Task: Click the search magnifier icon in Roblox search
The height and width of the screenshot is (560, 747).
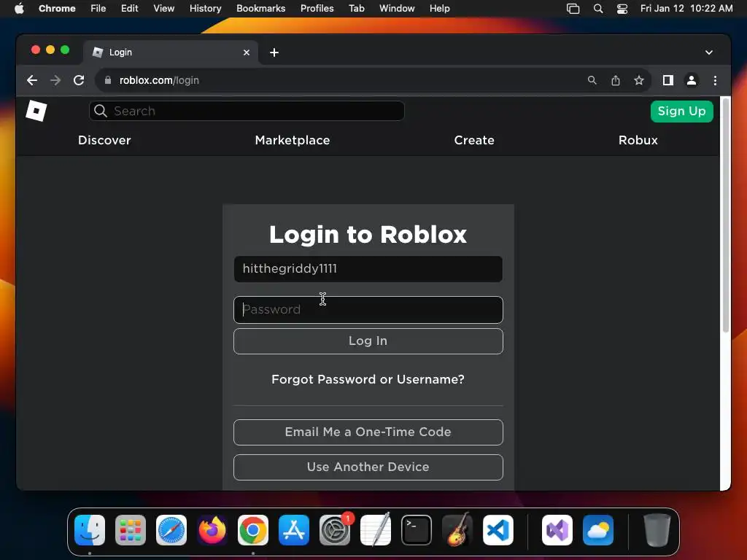Action: pos(101,111)
